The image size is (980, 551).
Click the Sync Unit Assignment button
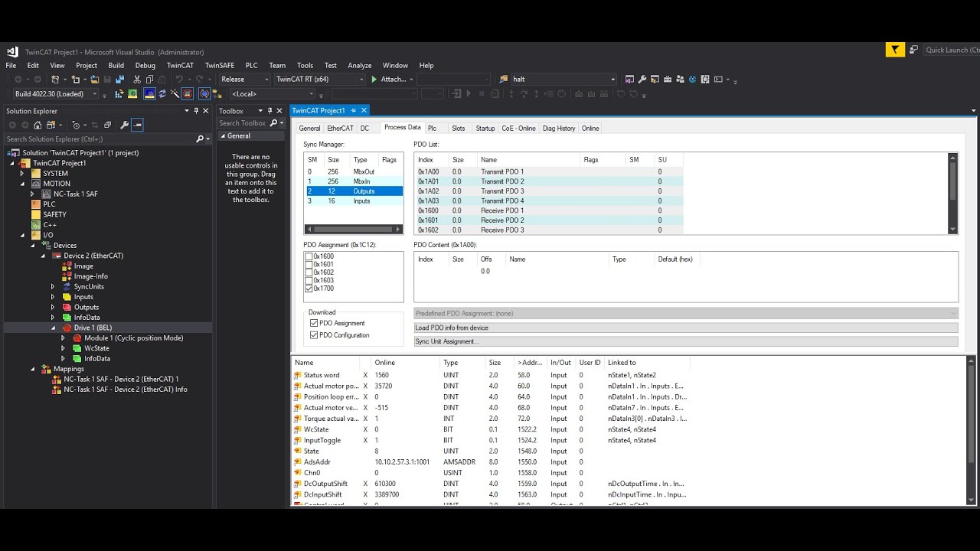pyautogui.click(x=685, y=341)
